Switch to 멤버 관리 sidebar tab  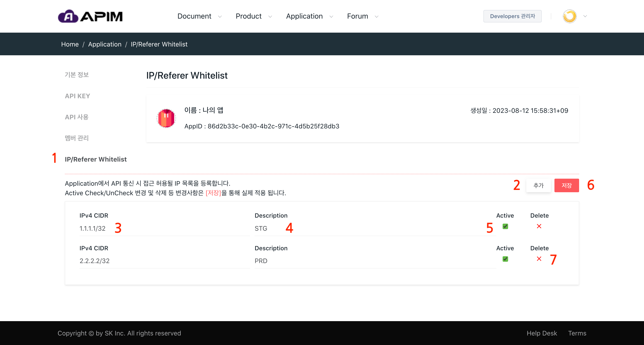tap(77, 138)
